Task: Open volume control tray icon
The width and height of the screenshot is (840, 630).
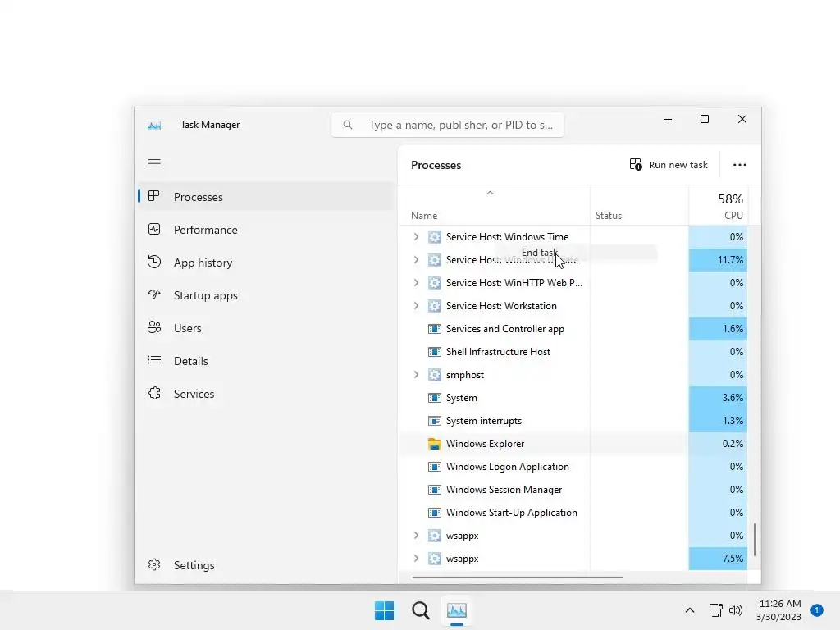Action: click(736, 610)
